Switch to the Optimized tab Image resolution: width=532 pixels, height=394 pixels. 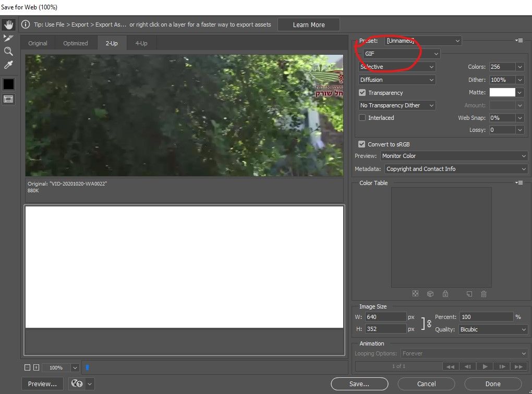[x=75, y=43]
